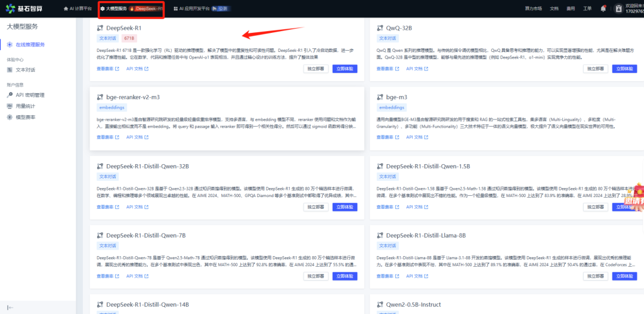Open API 文档 on DeepSeek-R1-Distill-Qwen-32B card
Screen dimensions: 644x314
pos(137,207)
